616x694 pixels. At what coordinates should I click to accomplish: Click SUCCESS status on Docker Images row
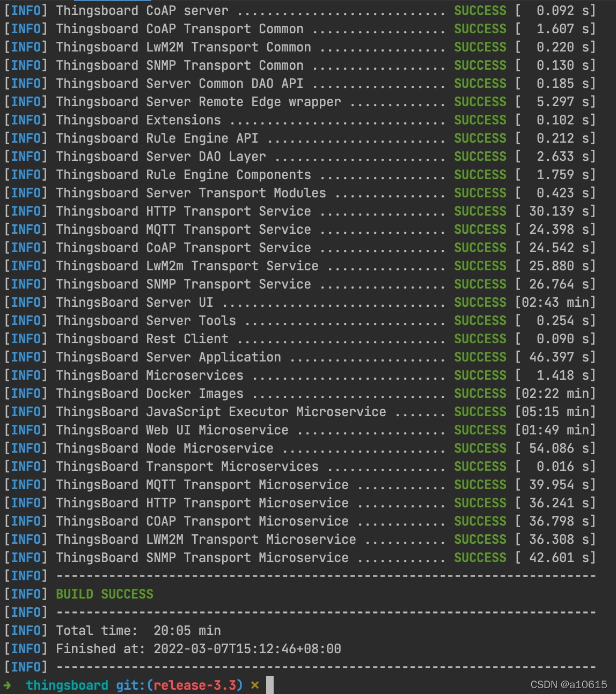pos(480,394)
